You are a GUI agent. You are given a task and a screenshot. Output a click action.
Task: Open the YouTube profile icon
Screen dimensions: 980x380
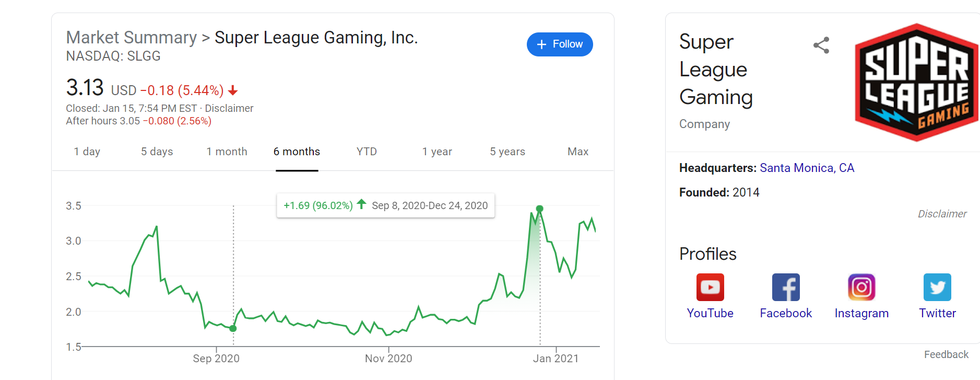coord(710,287)
